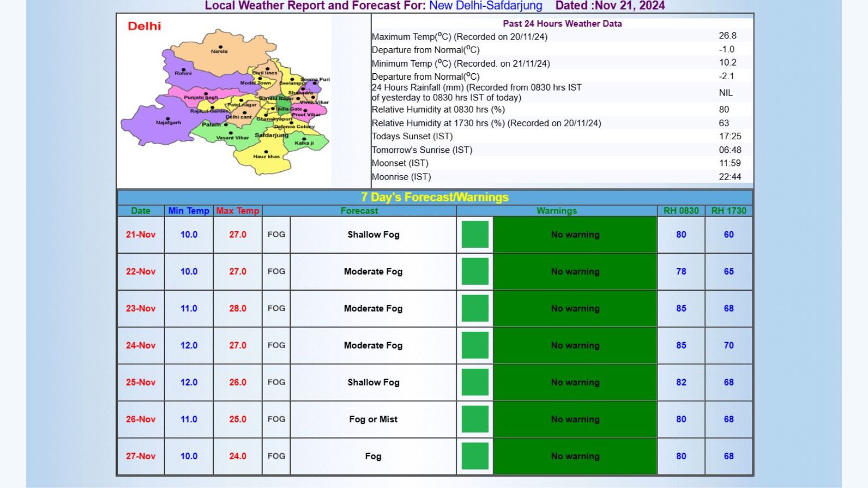Select the 24-Nov date cell
The image size is (868, 488).
point(141,345)
